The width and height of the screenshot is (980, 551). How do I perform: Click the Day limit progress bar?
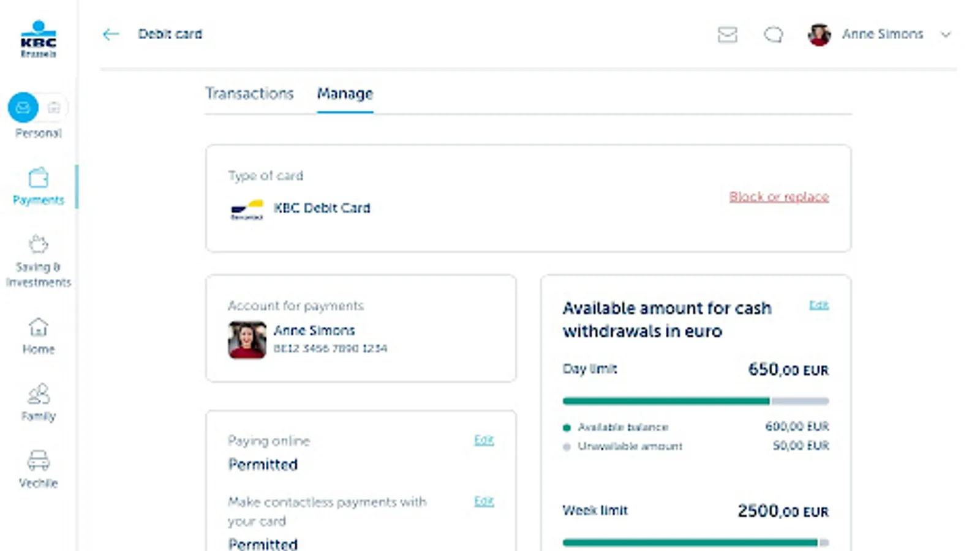click(695, 401)
